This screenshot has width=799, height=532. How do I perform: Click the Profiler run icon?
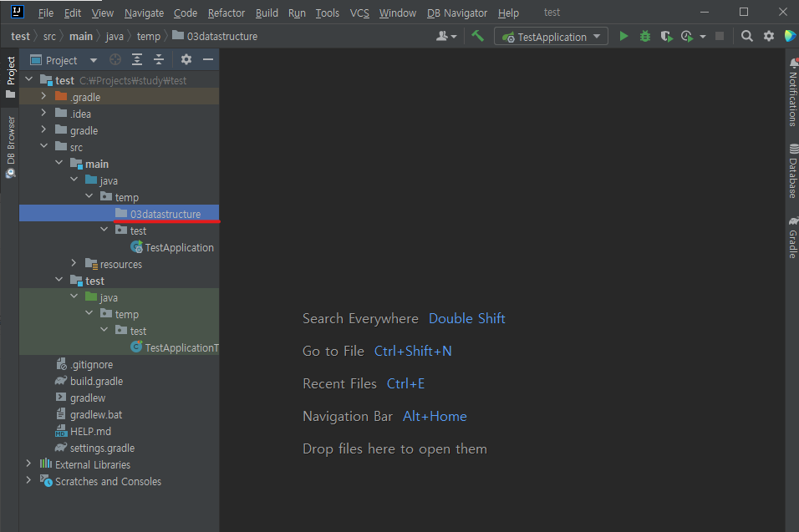(687, 36)
